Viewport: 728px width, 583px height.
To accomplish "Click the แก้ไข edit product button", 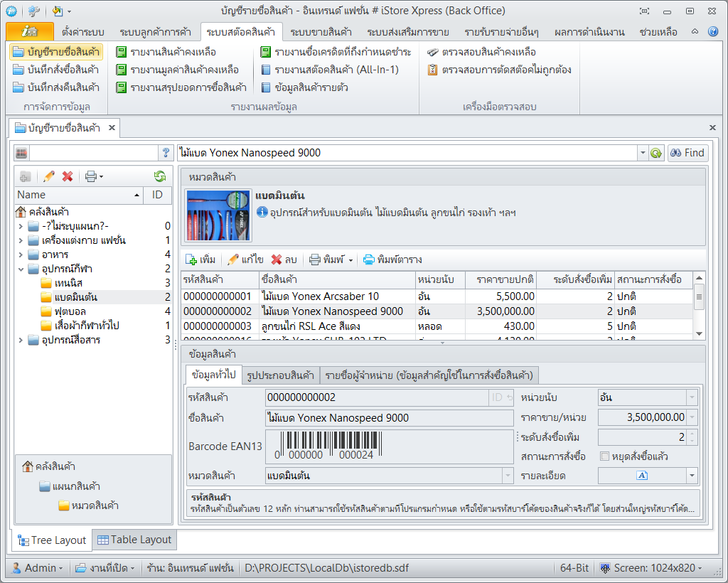I will [245, 260].
